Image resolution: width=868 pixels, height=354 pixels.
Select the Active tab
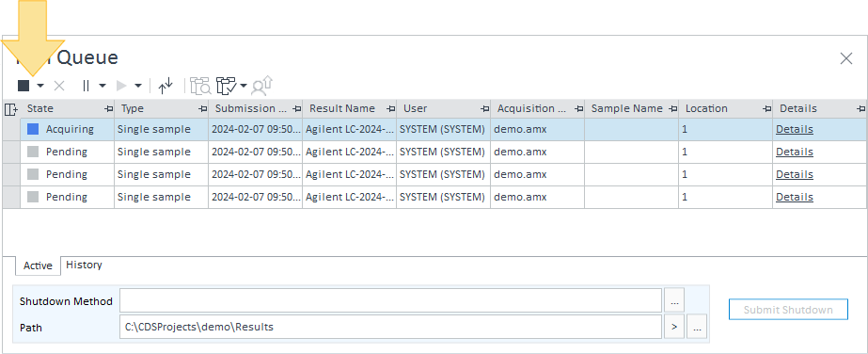pos(38,265)
